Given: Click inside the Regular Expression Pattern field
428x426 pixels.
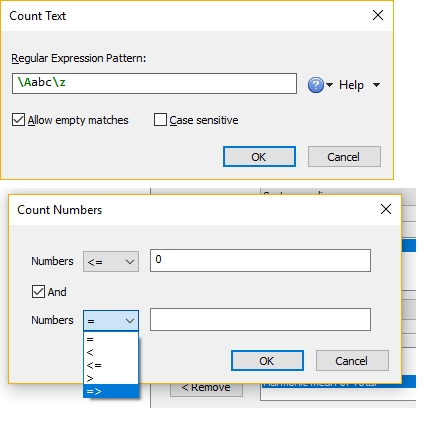Looking at the screenshot, I should 154,84.
